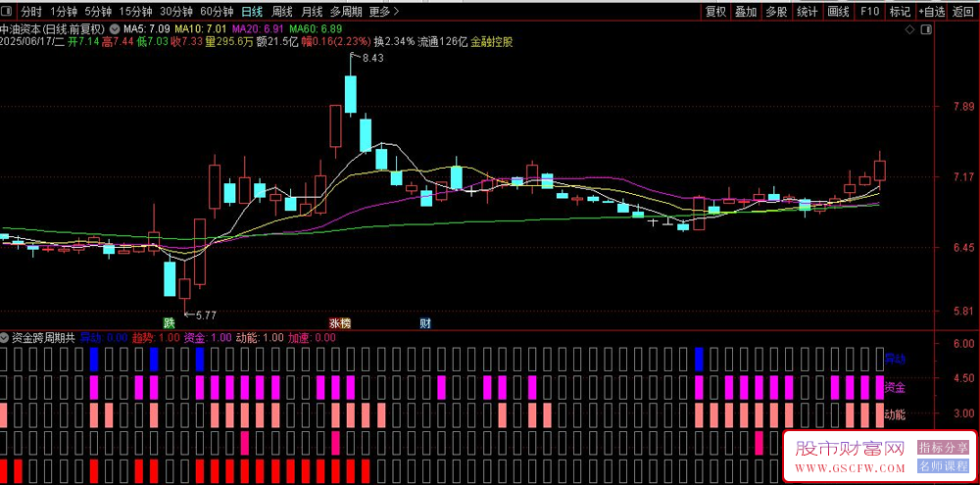980x485 pixels.
Task: Click the 资金: 1.00 indicator value
Action: 207,337
